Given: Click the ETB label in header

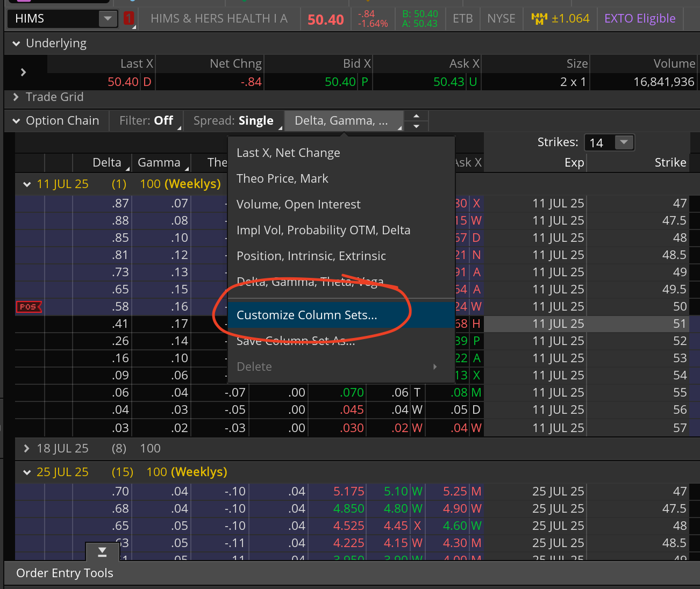Looking at the screenshot, I should click(463, 18).
